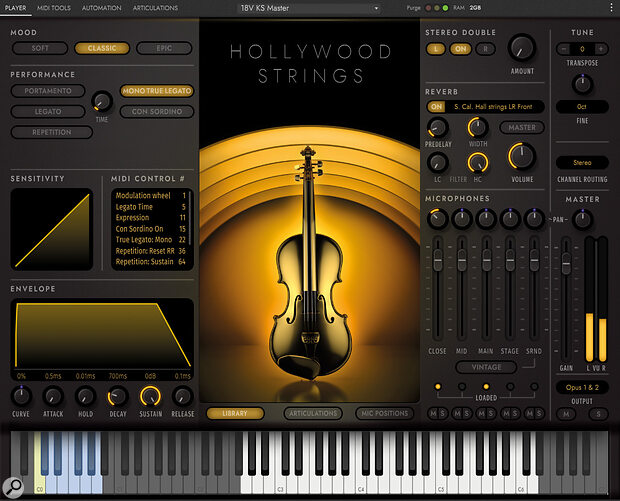The image size is (620, 501).
Task: Toggle Stereo Double ON button
Action: pos(461,49)
